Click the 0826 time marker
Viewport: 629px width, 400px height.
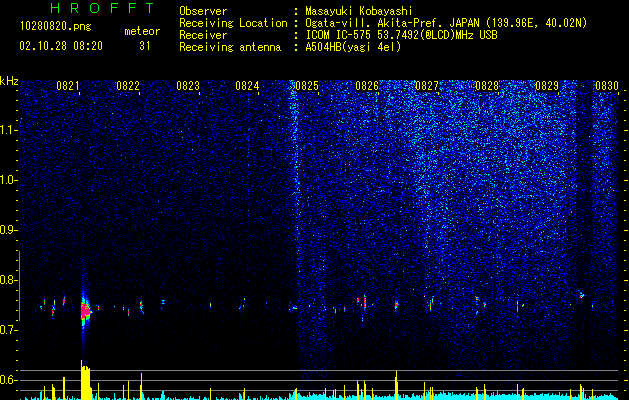click(367, 86)
